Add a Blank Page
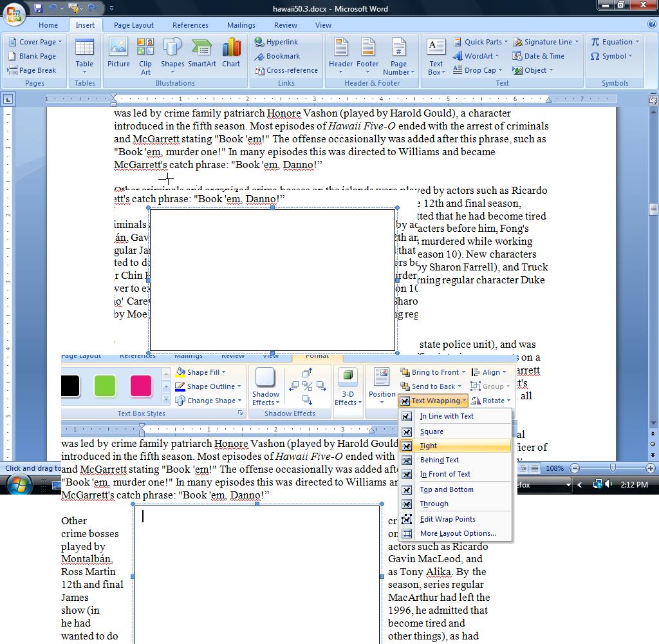The height and width of the screenshot is (644, 659). tap(32, 56)
